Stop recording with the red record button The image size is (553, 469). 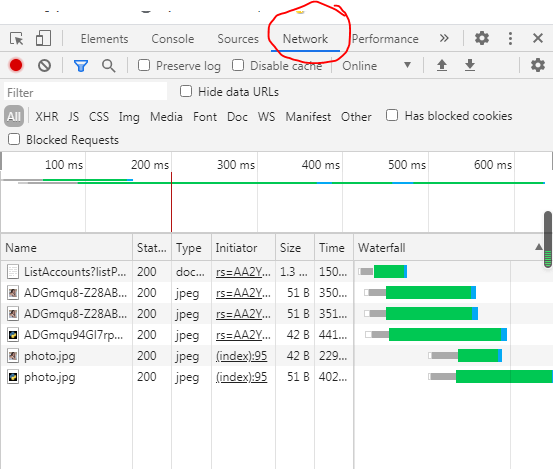click(x=16, y=65)
